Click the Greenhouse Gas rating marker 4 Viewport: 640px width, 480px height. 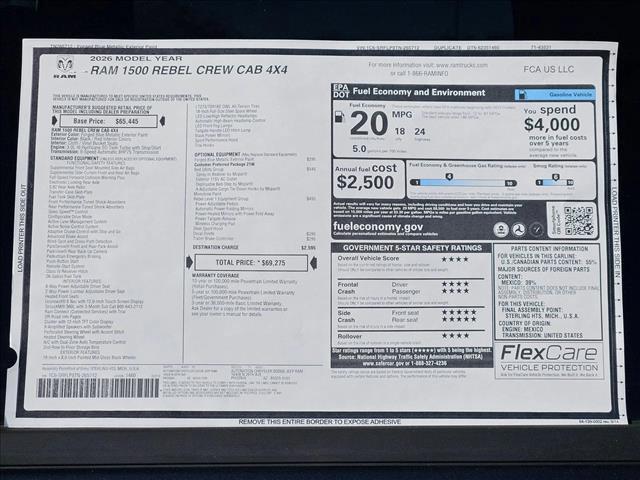click(449, 177)
